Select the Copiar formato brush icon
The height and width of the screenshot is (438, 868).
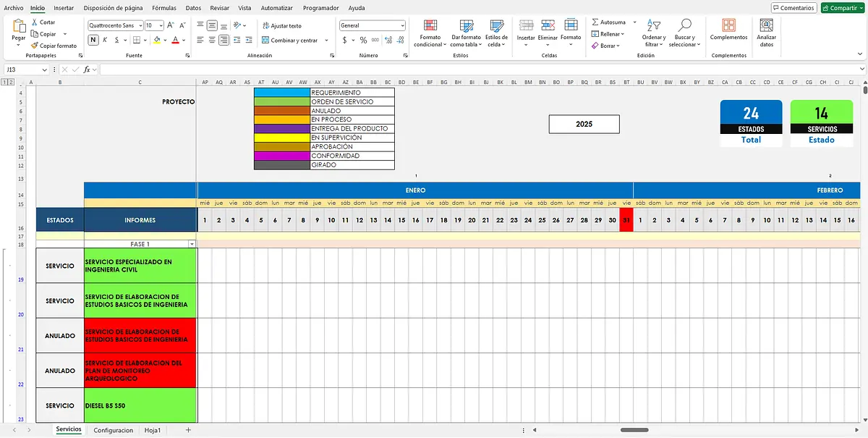pyautogui.click(x=35, y=46)
